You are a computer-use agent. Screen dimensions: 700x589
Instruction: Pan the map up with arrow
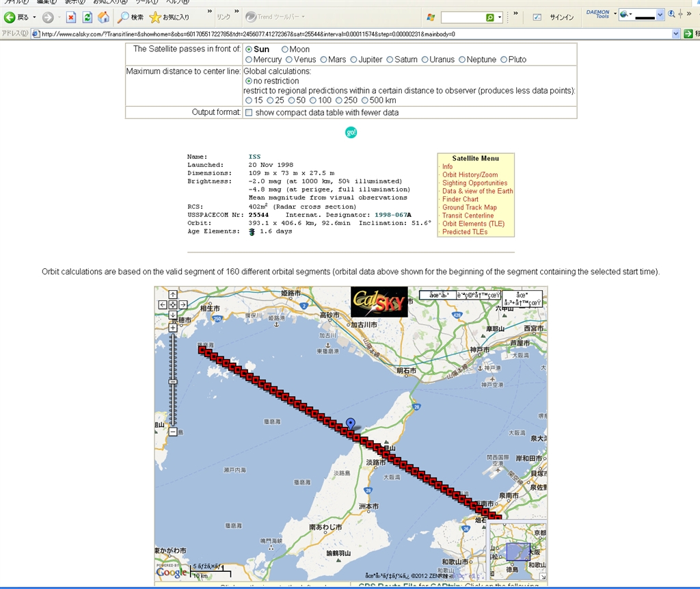point(173,295)
